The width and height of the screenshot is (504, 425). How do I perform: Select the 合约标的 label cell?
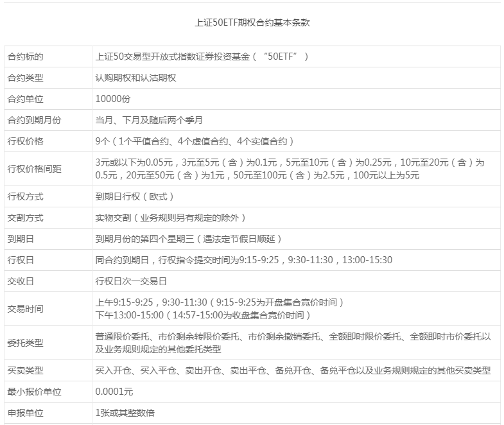(x=25, y=56)
